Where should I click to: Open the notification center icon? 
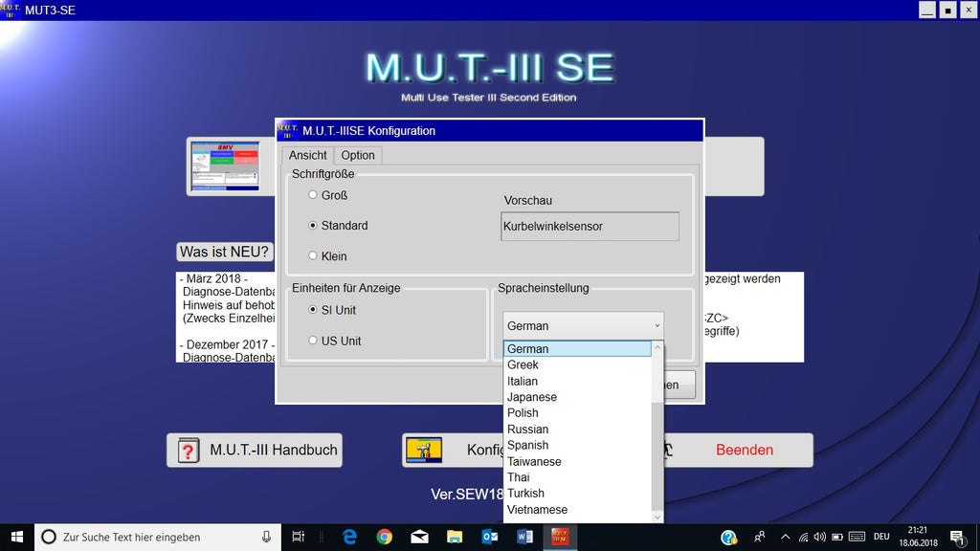(957, 538)
